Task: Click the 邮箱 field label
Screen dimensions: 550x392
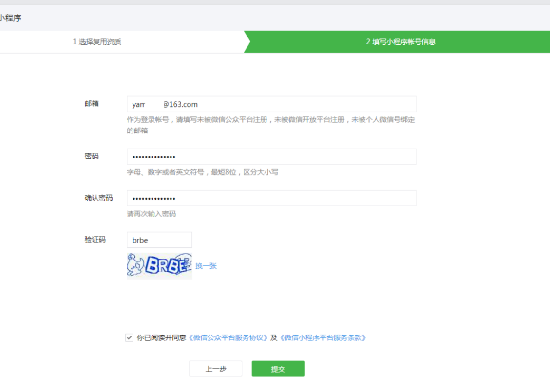Action: 92,103
